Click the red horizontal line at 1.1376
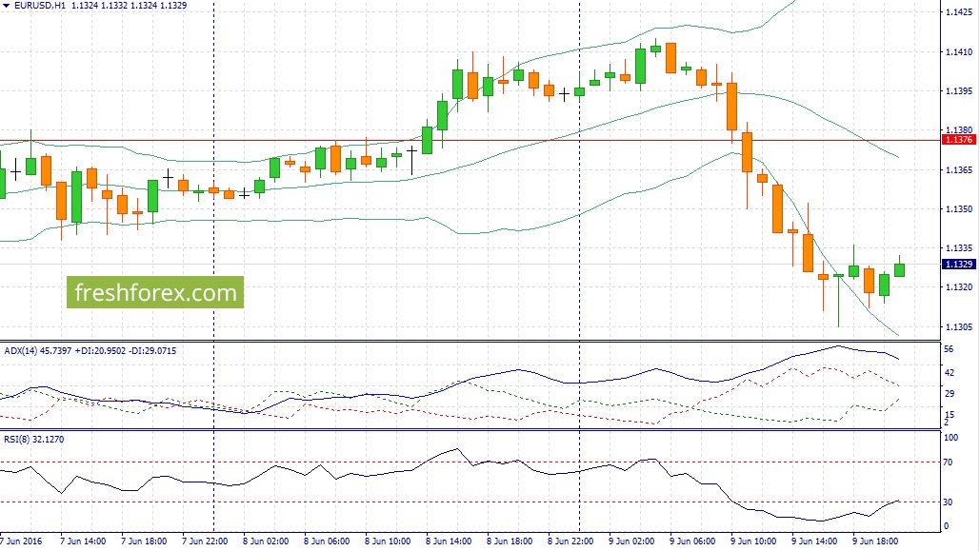980x551 pixels. [x=469, y=141]
